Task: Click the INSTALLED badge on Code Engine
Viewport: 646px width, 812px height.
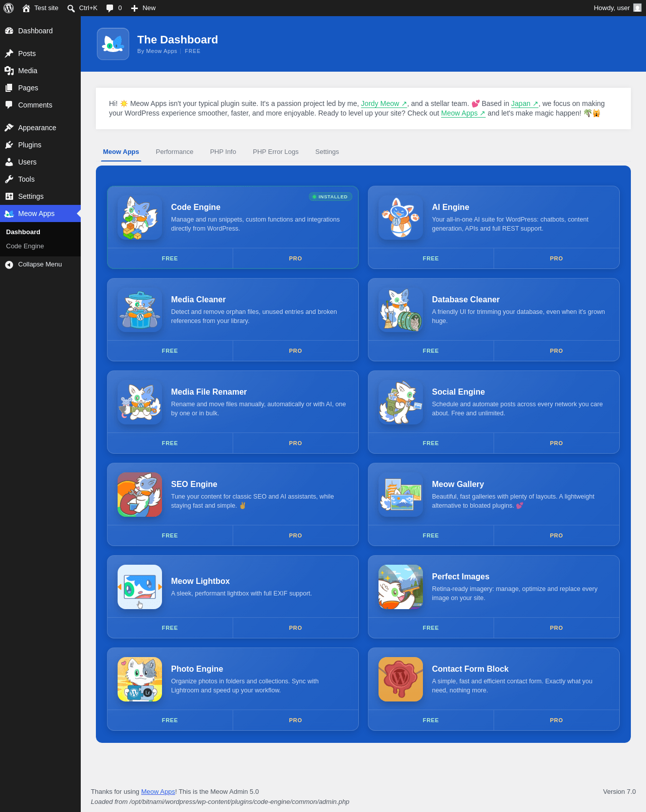Action: [331, 197]
